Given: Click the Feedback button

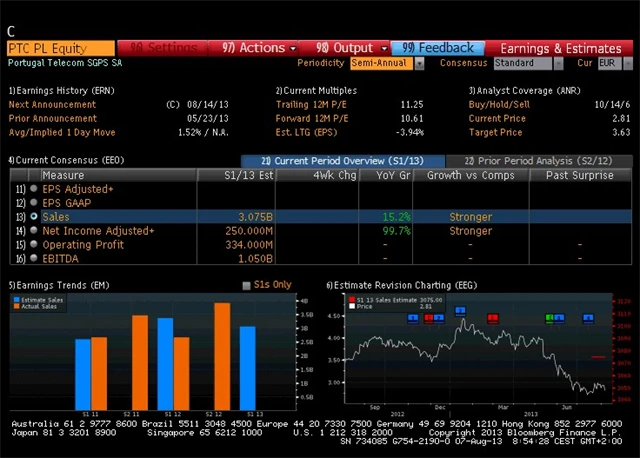Looking at the screenshot, I should tap(438, 47).
